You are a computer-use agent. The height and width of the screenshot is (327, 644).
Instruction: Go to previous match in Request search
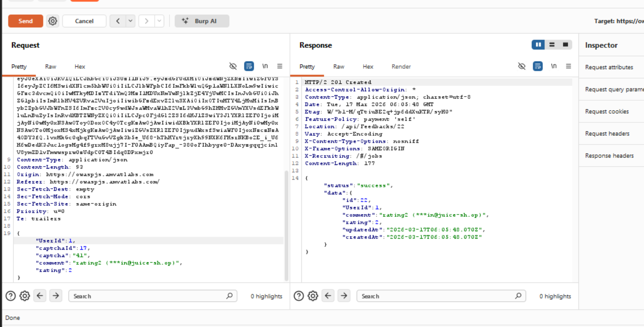[40, 296]
